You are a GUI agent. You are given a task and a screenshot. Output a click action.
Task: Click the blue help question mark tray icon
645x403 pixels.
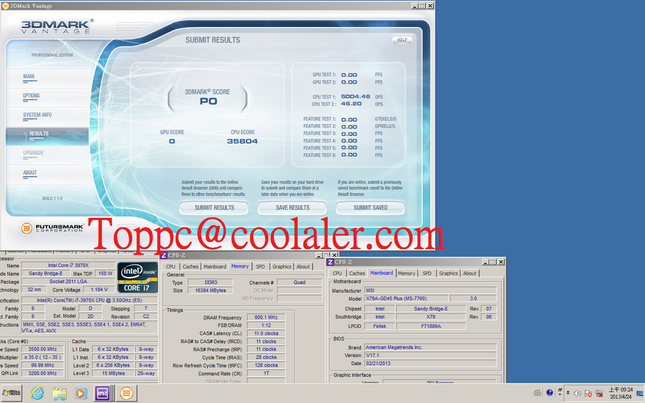pos(550,393)
